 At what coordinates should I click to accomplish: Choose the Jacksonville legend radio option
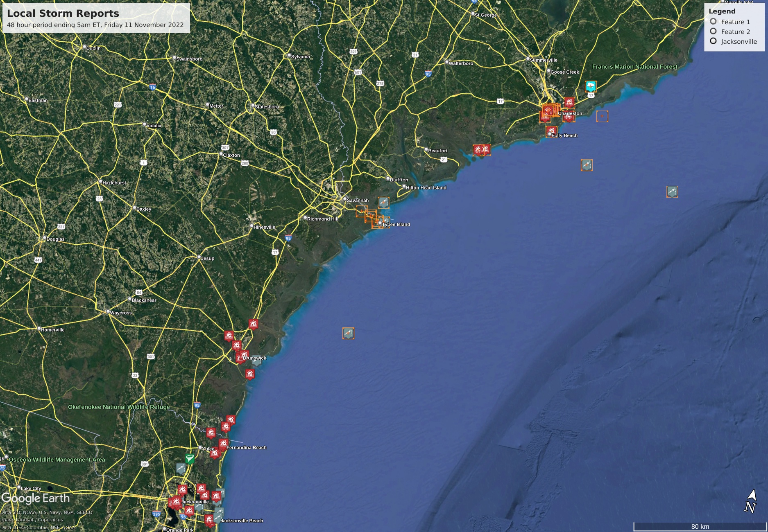click(713, 41)
